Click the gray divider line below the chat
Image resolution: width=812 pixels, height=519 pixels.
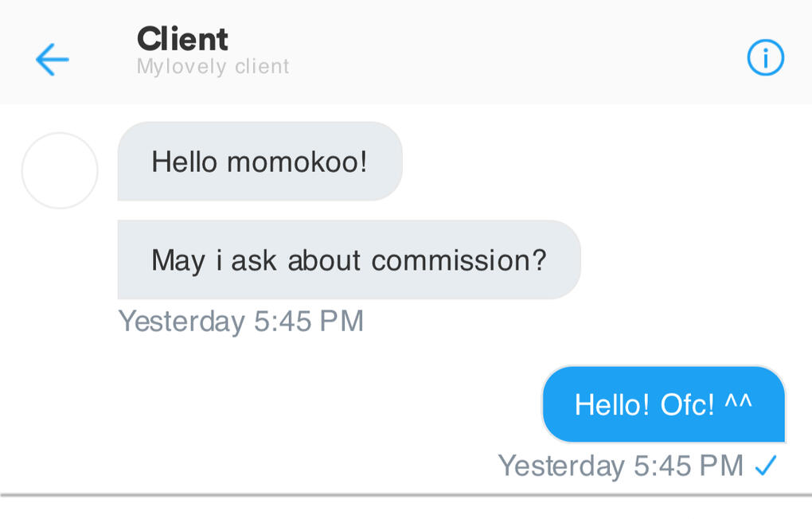406,495
